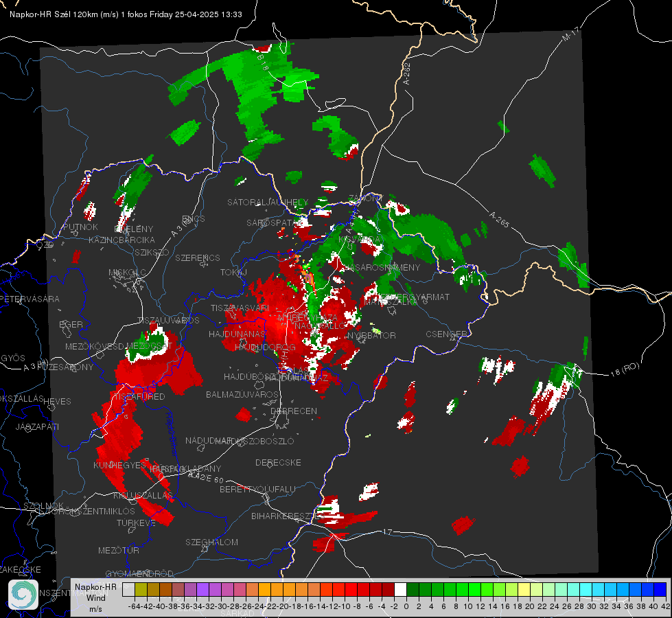This screenshot has height=618, width=672.
Task: Click the A-262 road label
Action: click(x=407, y=73)
